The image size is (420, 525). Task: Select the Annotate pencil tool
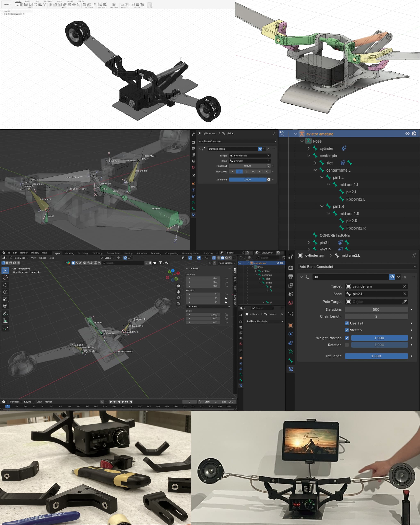(x=5, y=314)
